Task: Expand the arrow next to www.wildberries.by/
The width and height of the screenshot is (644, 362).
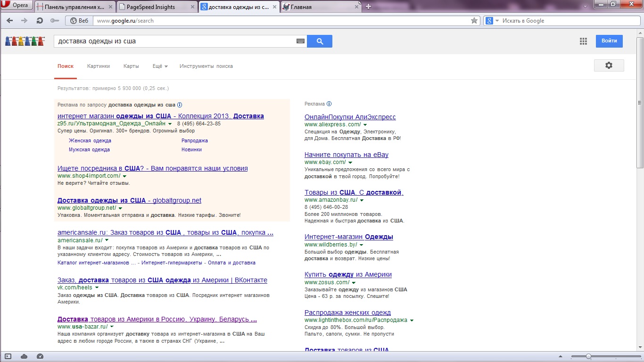Action: 361,245
